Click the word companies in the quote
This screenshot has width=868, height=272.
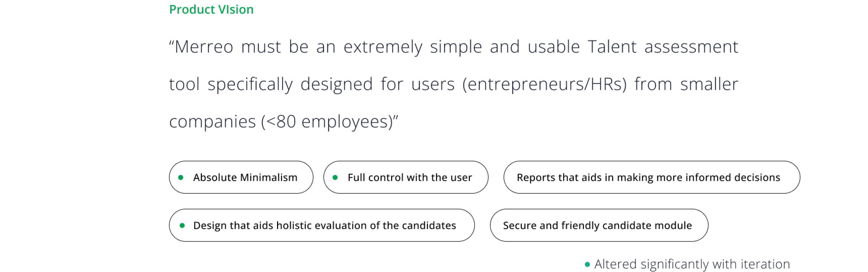213,122
